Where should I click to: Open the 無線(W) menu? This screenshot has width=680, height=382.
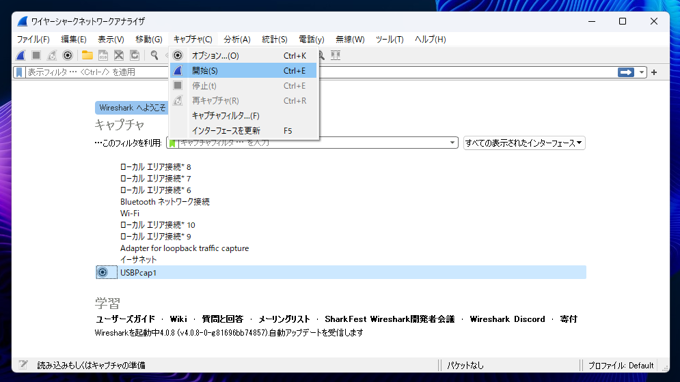(350, 39)
